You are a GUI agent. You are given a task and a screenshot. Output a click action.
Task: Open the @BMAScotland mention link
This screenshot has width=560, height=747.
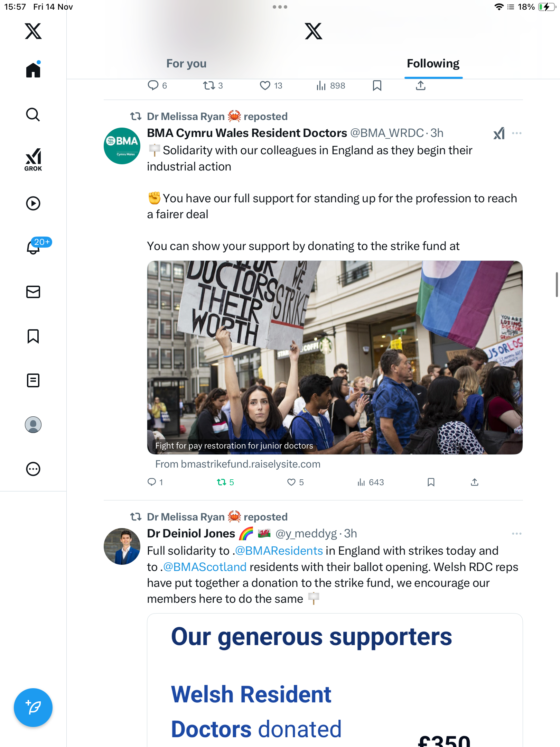click(x=205, y=567)
